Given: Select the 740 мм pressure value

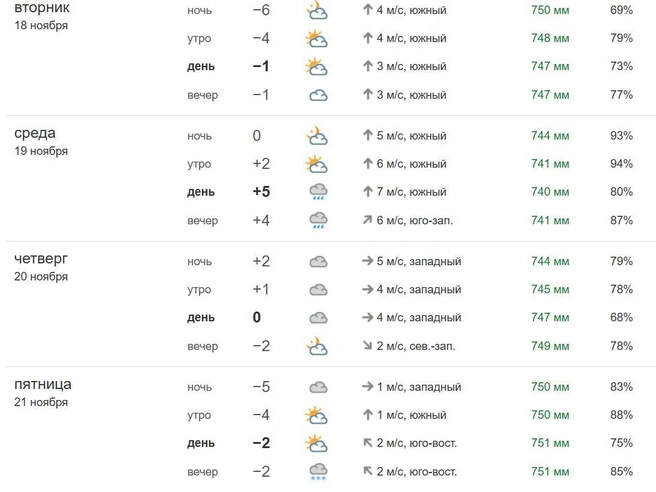Looking at the screenshot, I should 550,192.
